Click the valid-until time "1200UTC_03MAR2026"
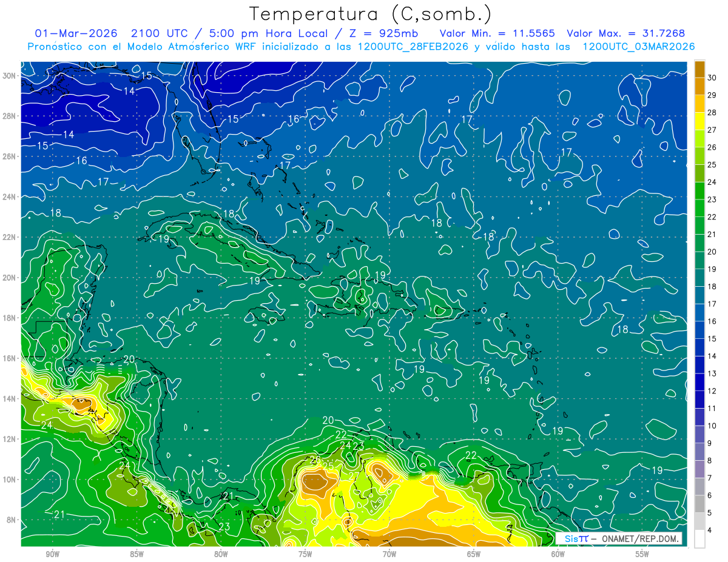The width and height of the screenshot is (728, 562). [x=638, y=47]
